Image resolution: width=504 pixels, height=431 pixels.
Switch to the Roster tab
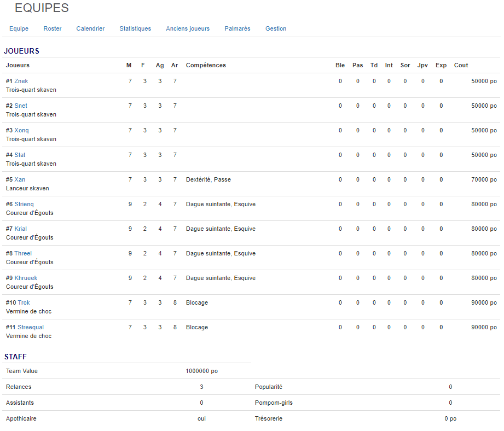coord(53,28)
